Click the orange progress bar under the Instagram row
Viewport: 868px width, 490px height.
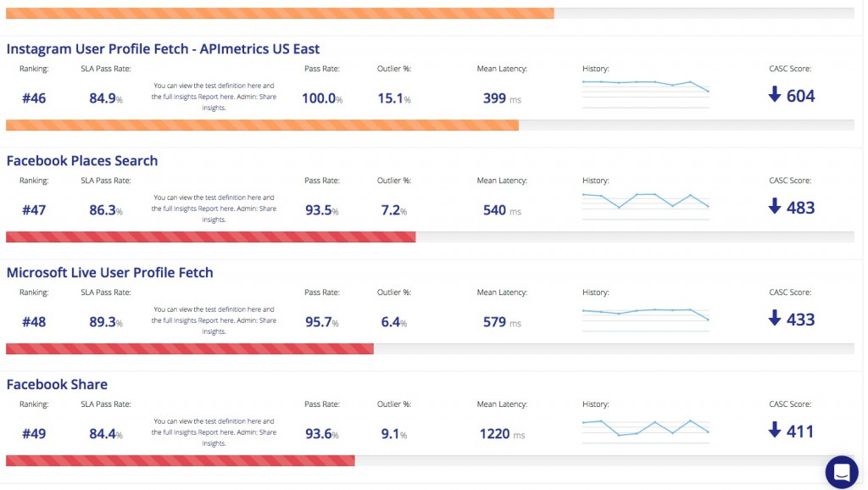[x=263, y=125]
